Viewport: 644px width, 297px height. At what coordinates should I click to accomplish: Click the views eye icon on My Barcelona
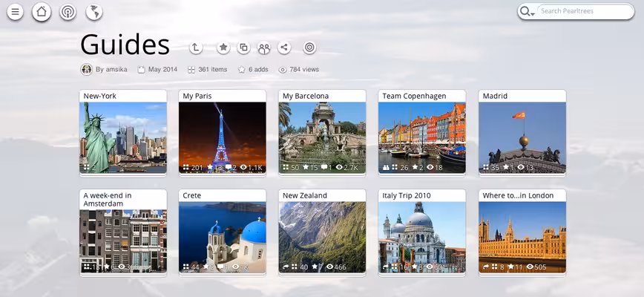coord(339,167)
